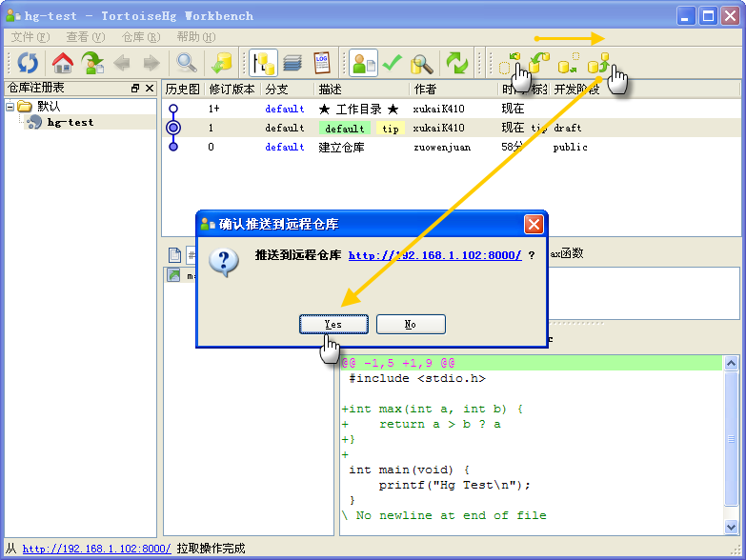Select the modified file icon in list

tap(173, 275)
